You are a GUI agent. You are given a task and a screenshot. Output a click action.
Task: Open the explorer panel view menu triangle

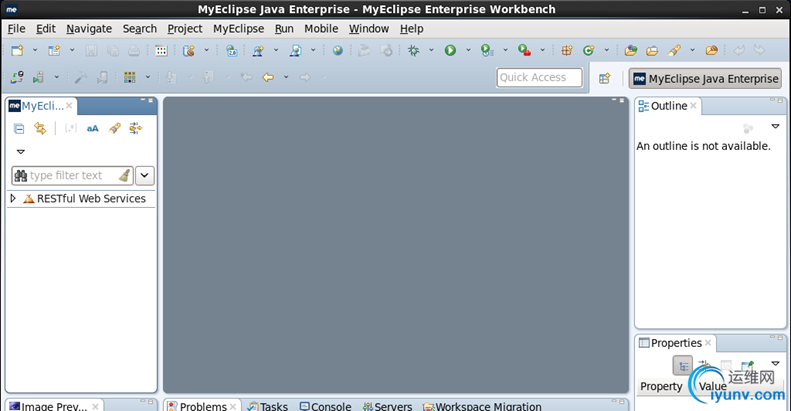pyautogui.click(x=21, y=151)
